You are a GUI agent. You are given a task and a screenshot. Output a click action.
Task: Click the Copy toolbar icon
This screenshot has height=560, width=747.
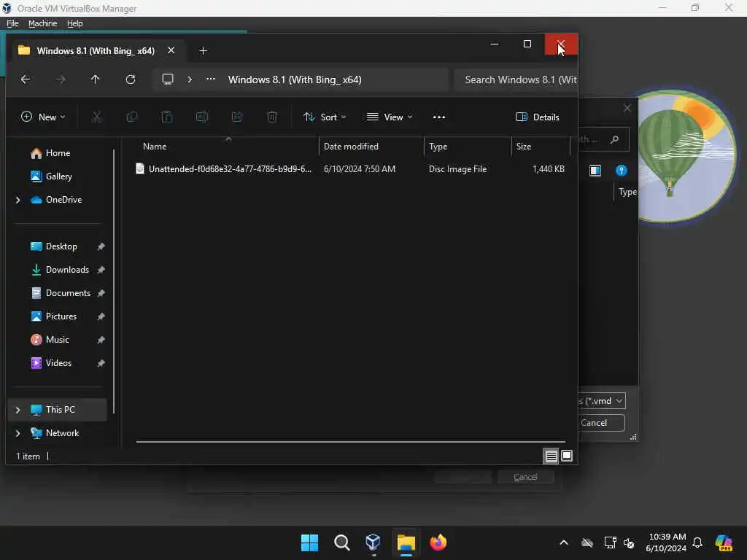click(131, 117)
